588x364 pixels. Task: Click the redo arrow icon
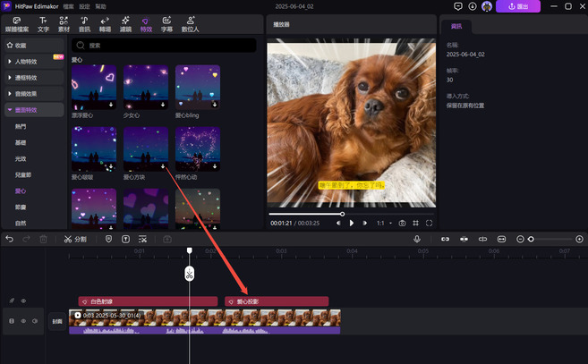26,239
